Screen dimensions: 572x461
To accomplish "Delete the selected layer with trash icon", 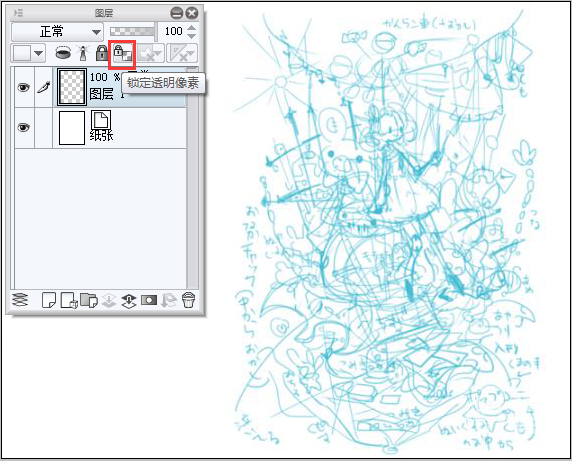I will [189, 301].
